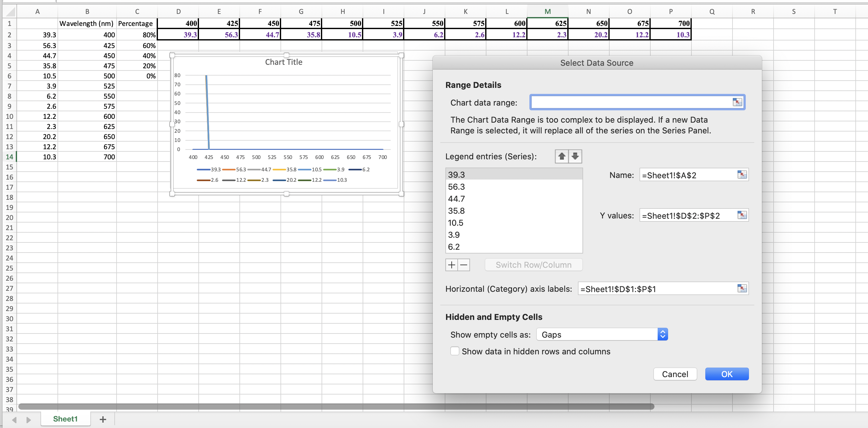Select the 6.2 series in the legend list
868x428 pixels.
tap(514, 247)
